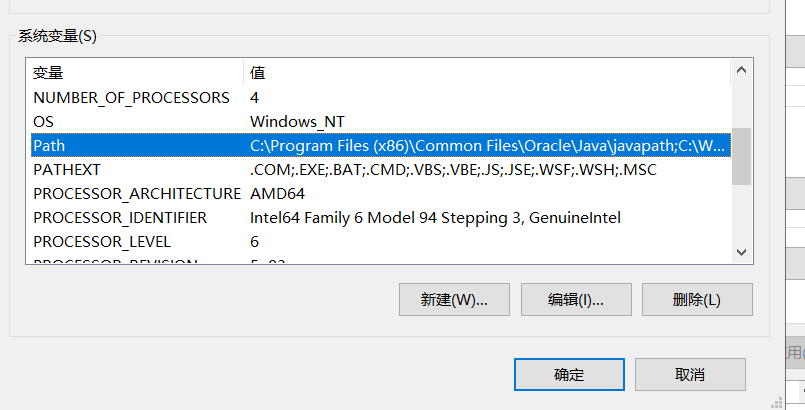Select PROCESSOR_IDENTIFIER variable row
The width and height of the screenshot is (805, 410).
point(381,218)
